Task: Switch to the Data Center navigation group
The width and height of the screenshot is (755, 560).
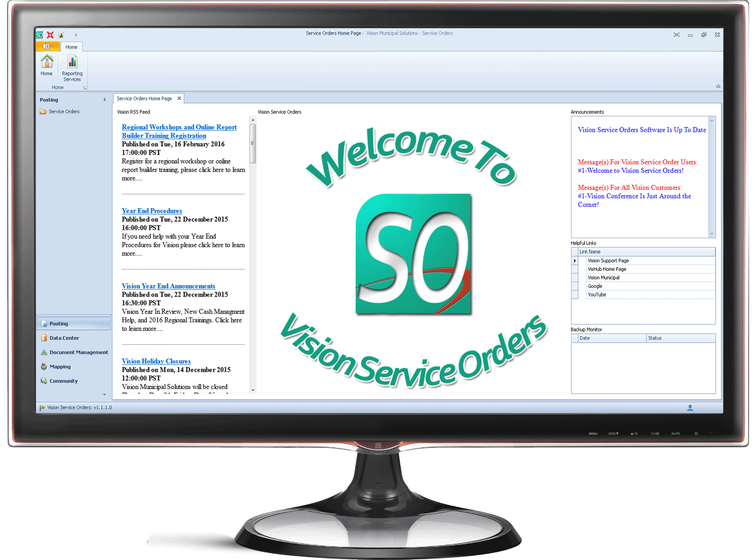Action: (x=74, y=338)
